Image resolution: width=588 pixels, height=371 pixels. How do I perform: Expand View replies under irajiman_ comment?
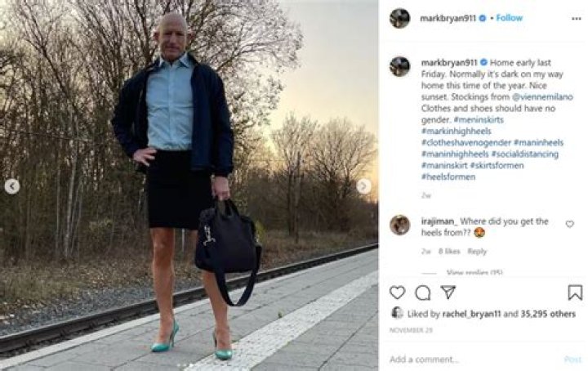pyautogui.click(x=474, y=272)
